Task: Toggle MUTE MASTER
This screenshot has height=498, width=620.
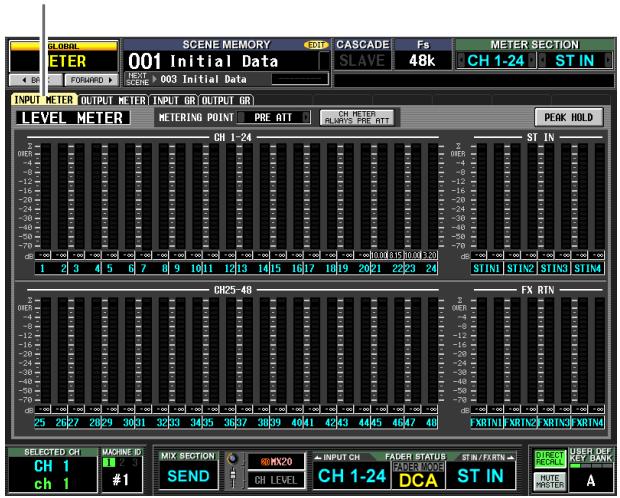Action: click(x=549, y=481)
